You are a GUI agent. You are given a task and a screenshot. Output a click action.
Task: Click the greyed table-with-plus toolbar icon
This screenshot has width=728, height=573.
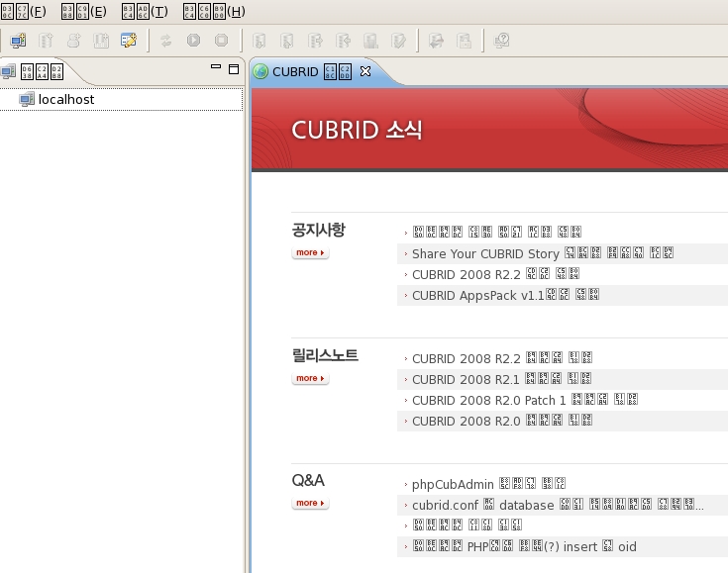(101, 41)
